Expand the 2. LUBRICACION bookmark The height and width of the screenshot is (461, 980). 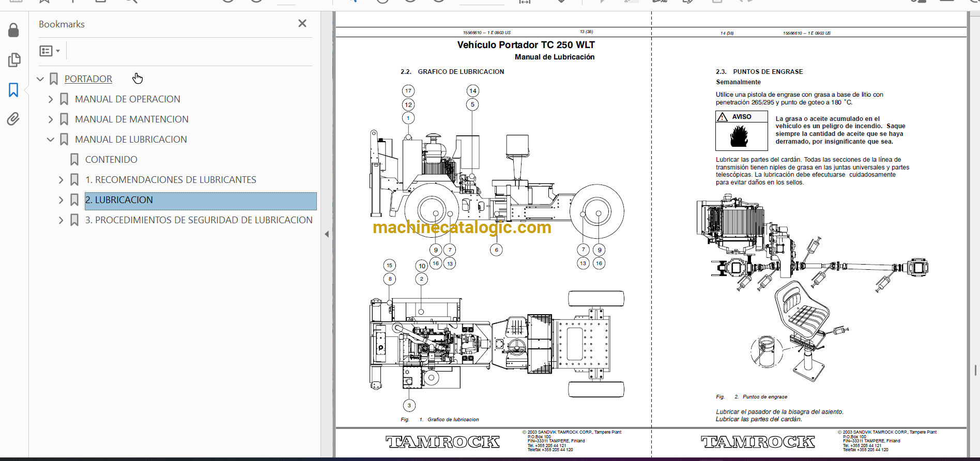click(61, 200)
